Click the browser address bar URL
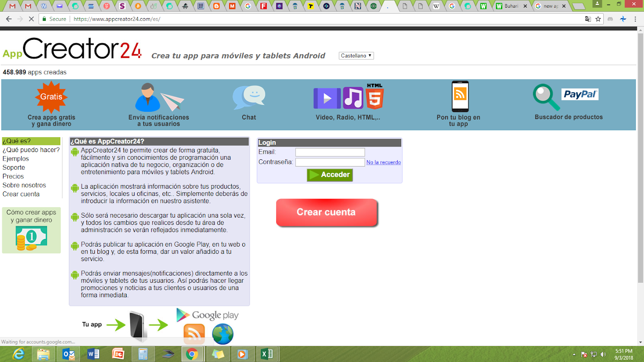The height and width of the screenshot is (362, 644). tap(117, 19)
